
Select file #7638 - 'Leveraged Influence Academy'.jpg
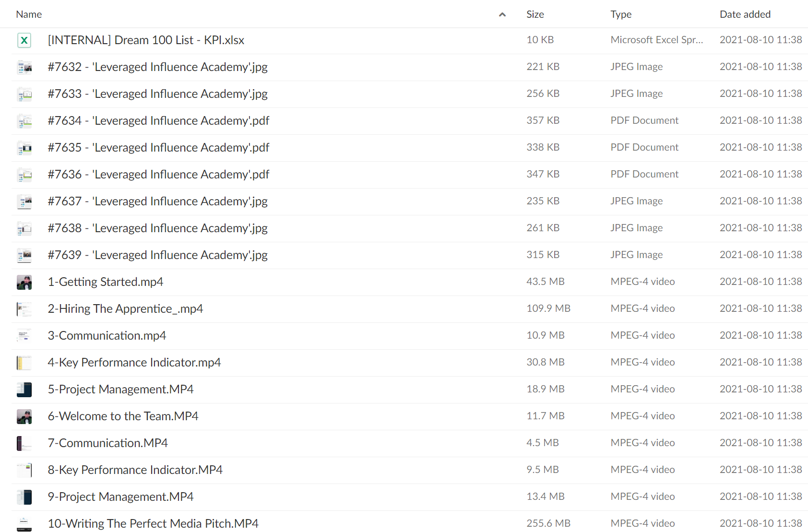coord(157,228)
